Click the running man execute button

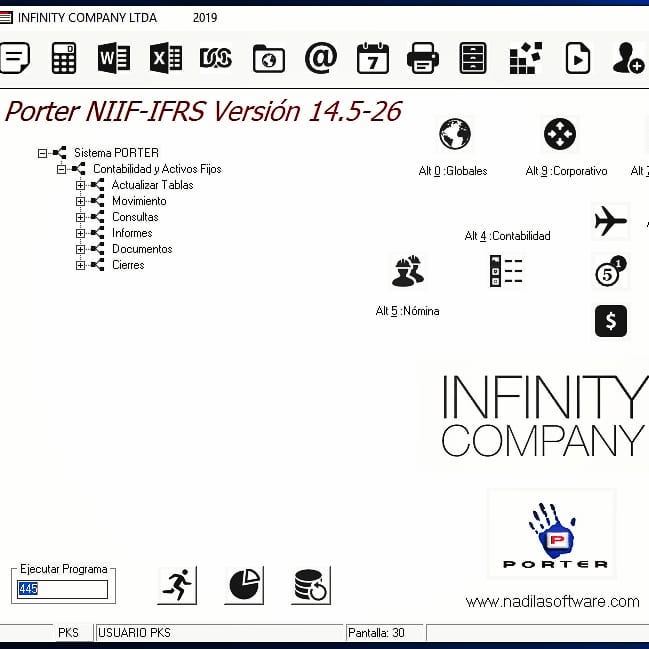[x=177, y=585]
